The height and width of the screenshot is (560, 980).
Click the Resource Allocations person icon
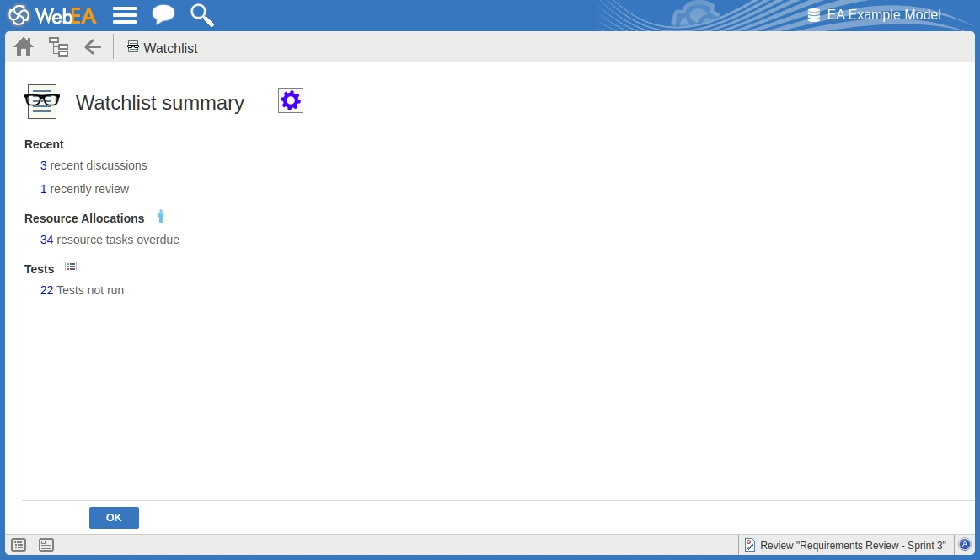[x=161, y=217]
